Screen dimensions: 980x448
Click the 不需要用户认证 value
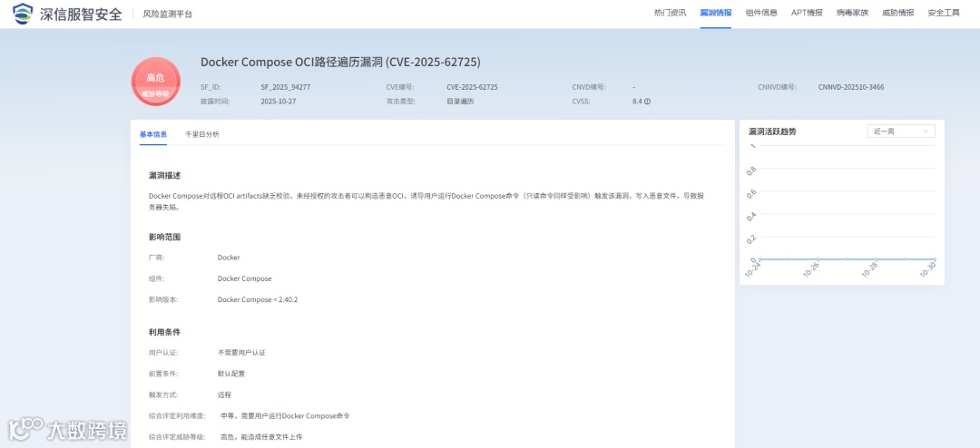click(x=241, y=353)
